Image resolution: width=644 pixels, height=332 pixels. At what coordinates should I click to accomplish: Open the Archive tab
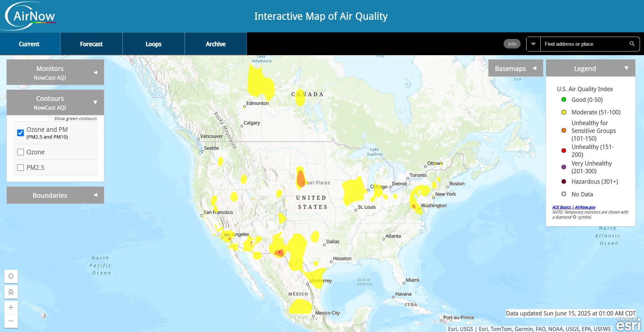coord(216,44)
